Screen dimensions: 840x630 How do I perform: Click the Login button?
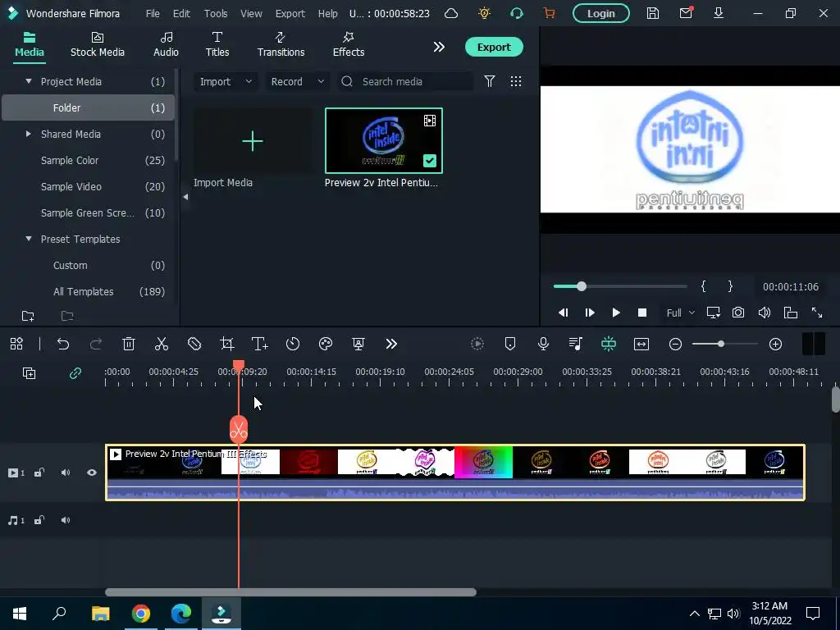(601, 13)
